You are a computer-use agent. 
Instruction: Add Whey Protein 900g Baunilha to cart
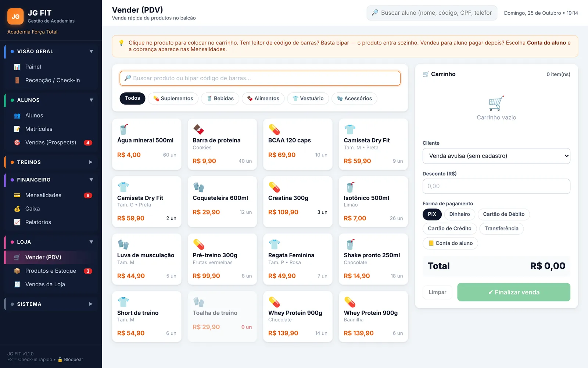pos(373,317)
